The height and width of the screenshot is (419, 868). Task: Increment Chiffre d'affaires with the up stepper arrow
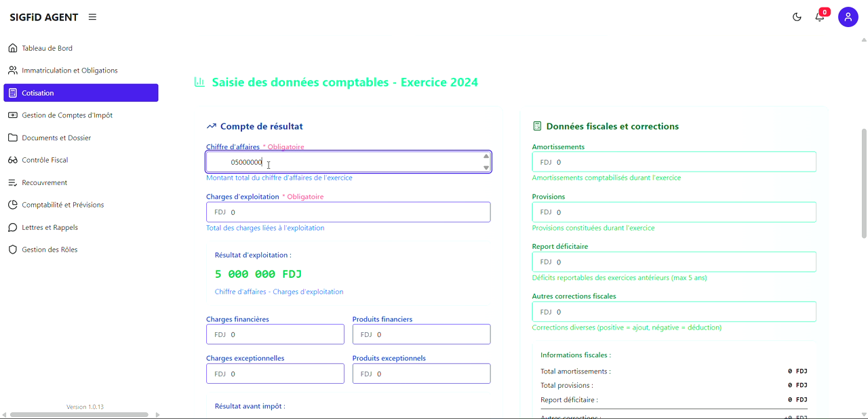point(485,157)
